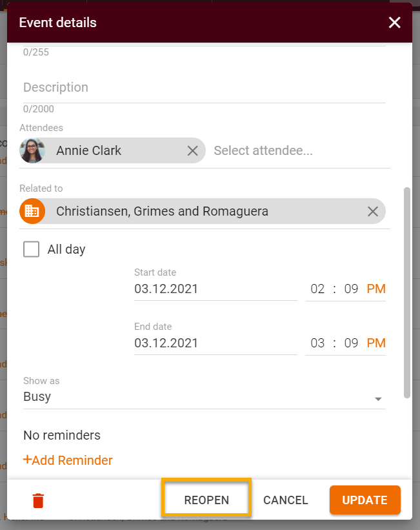Open the Start date 03.12.2021 picker

[x=215, y=289]
